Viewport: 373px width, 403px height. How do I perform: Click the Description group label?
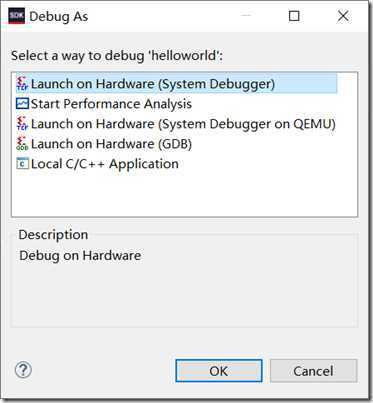pos(53,235)
